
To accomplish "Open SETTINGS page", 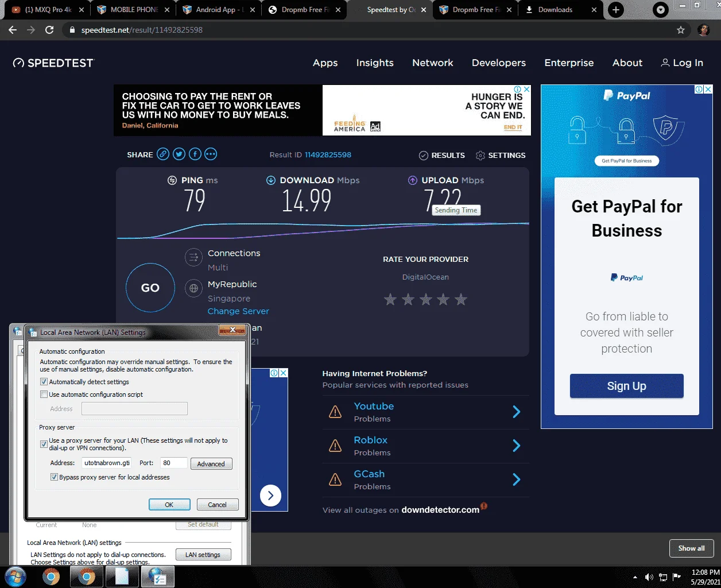I will 501,156.
